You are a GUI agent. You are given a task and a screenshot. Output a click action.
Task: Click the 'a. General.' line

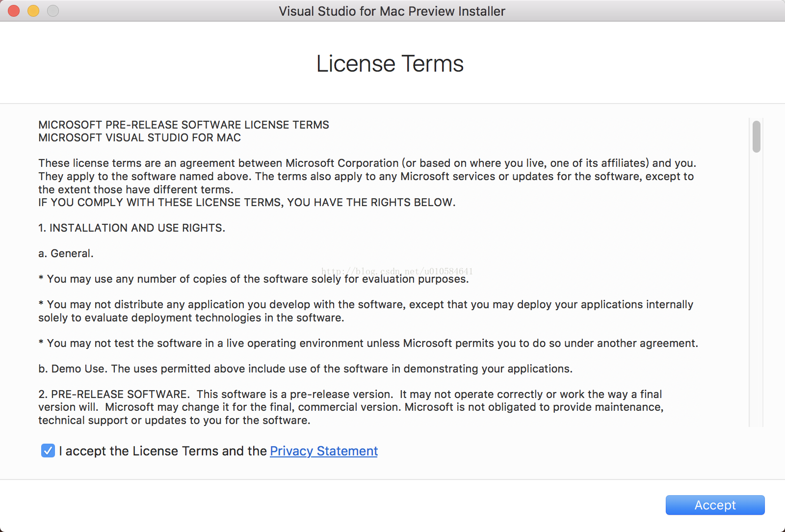pyautogui.click(x=66, y=253)
